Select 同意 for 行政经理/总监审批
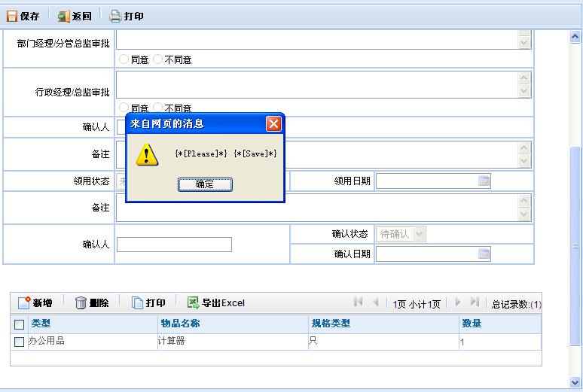583x392 pixels. coord(124,108)
